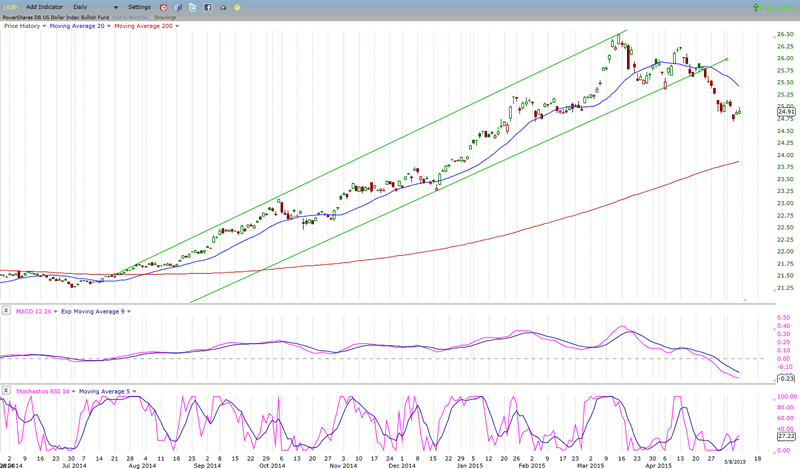Click the Add to Portfolio link
The height and width of the screenshot is (469, 800).
131,17
